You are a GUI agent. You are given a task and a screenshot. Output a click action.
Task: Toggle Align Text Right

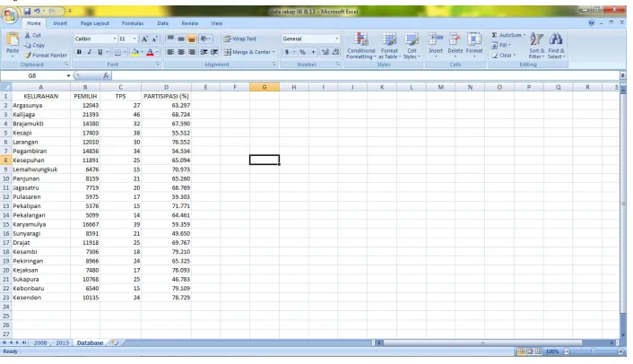(191, 52)
